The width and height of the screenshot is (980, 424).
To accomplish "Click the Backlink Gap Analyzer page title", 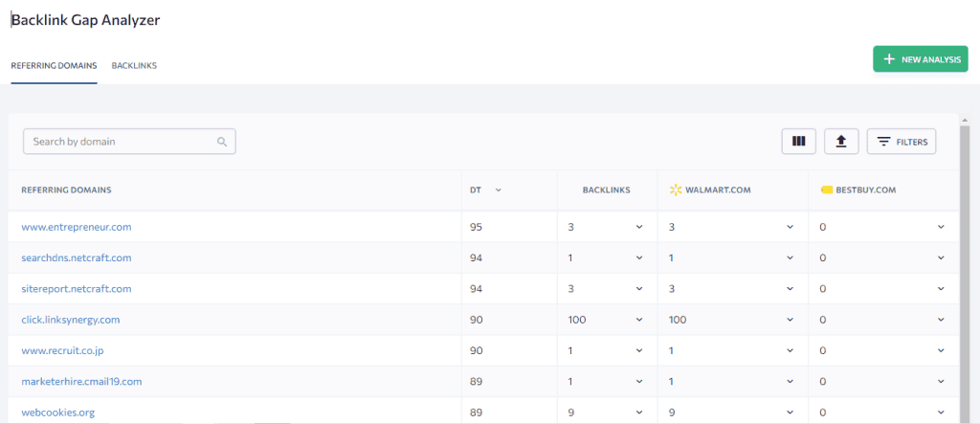I will [85, 20].
